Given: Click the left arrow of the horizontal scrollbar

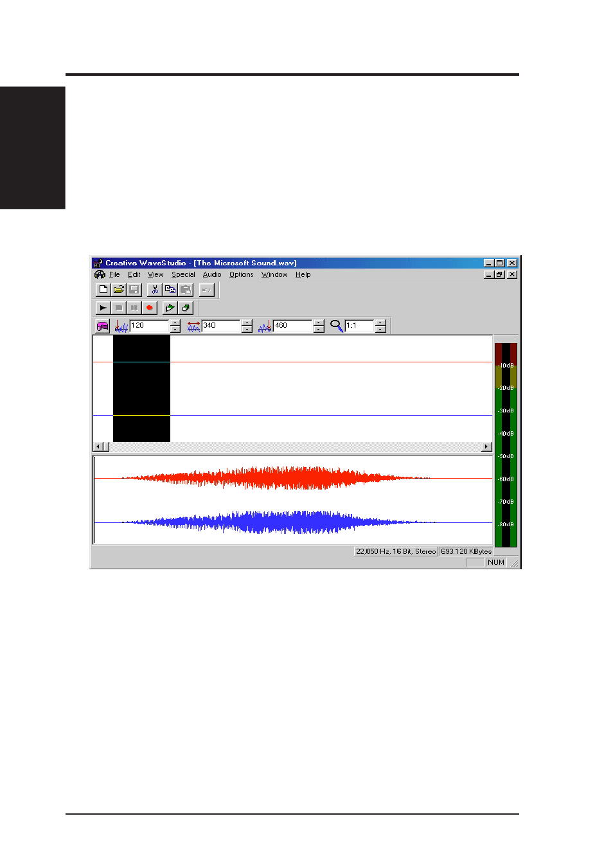Looking at the screenshot, I should click(x=98, y=447).
